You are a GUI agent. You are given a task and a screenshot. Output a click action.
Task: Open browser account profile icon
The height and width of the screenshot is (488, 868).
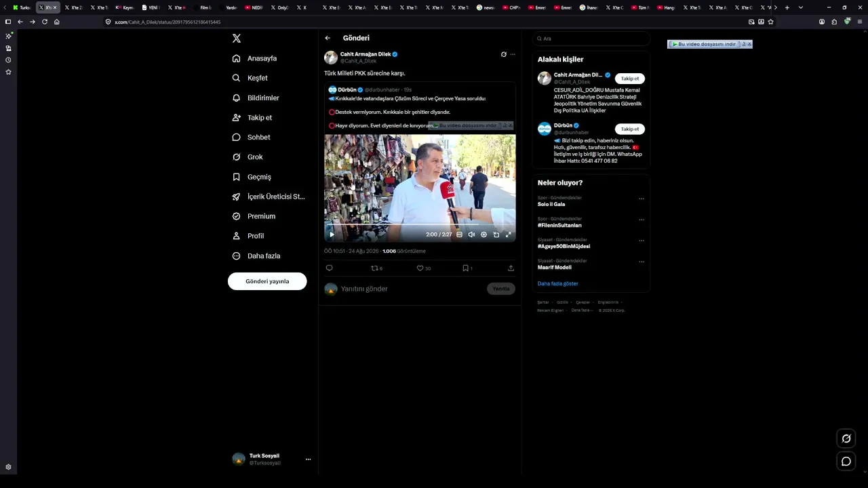(x=822, y=22)
